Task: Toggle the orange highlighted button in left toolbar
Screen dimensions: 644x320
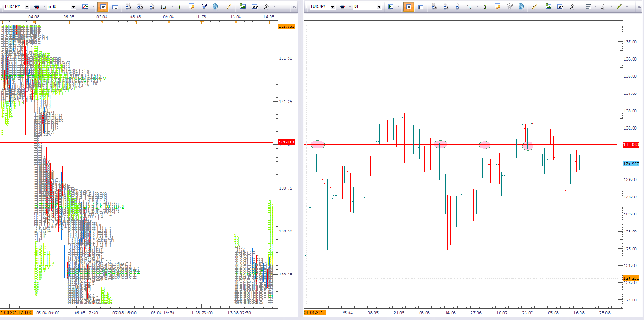Action: (x=103, y=7)
